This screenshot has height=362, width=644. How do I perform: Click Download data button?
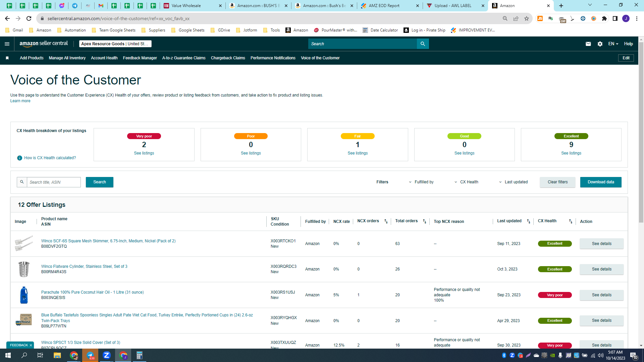click(601, 182)
